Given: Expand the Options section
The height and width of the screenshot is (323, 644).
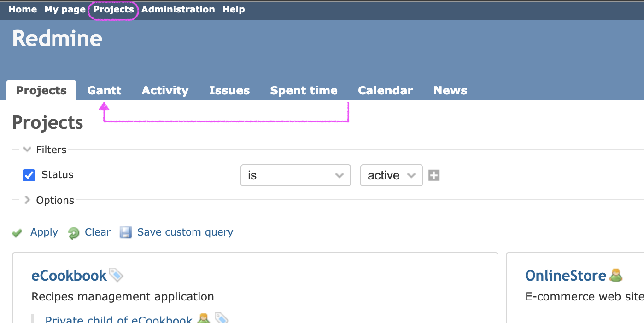Looking at the screenshot, I should click(x=49, y=200).
